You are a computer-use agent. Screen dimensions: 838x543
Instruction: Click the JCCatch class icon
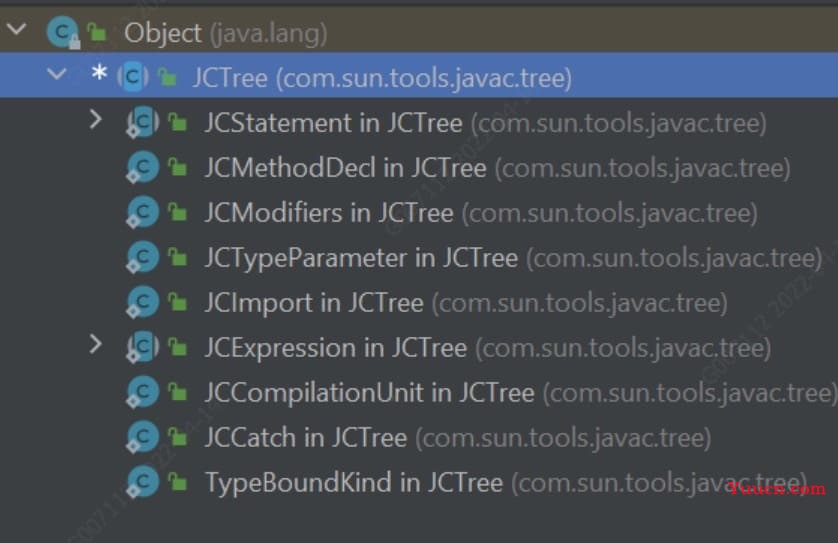pyautogui.click(x=142, y=437)
